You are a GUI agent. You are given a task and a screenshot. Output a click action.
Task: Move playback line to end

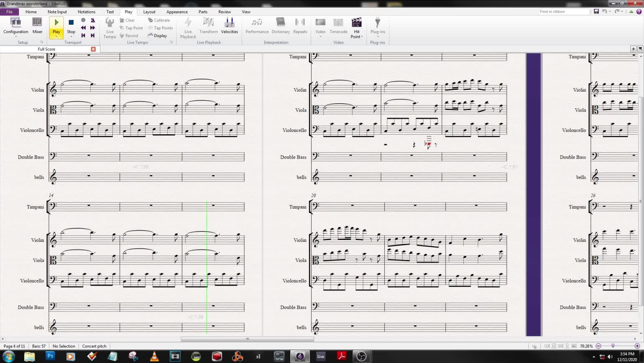click(x=93, y=36)
